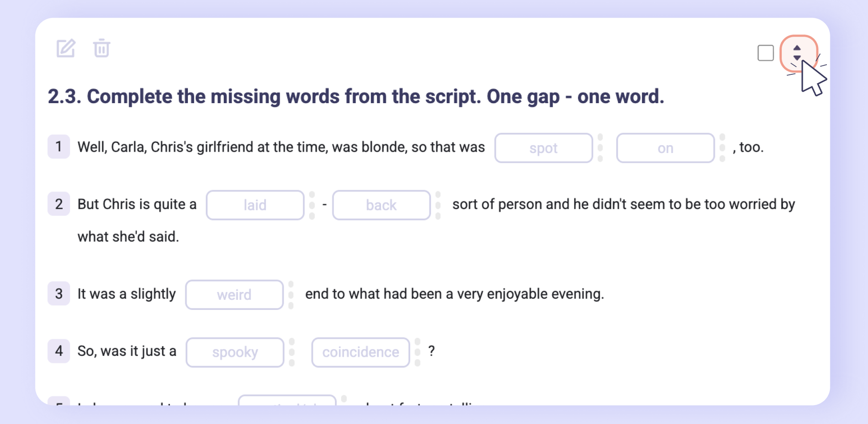Tick the exercise selection checkbox

(765, 53)
